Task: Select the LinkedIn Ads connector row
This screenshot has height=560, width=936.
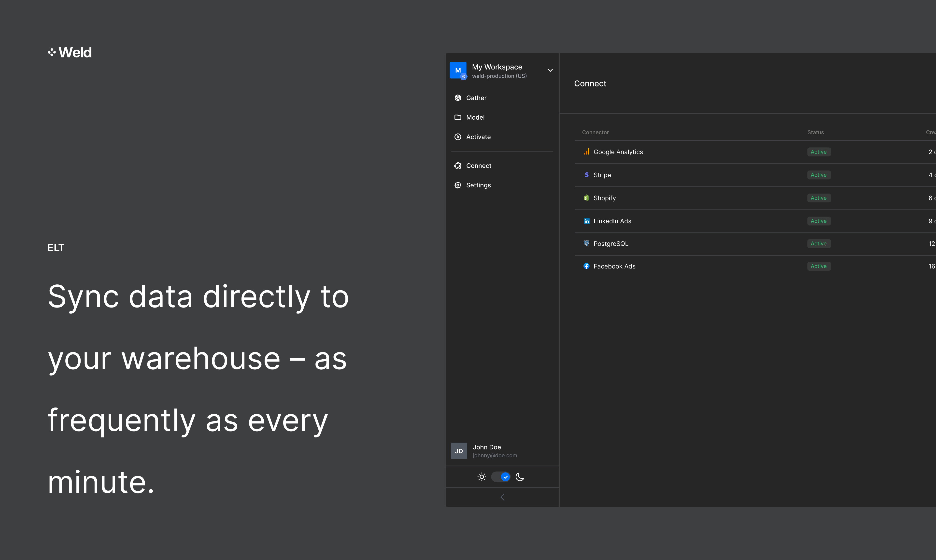Action: point(755,221)
